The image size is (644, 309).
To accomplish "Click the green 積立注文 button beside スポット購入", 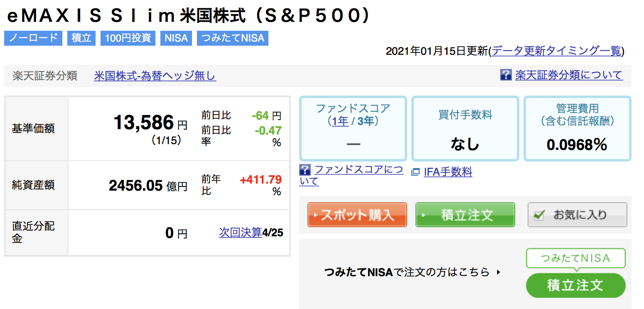I will [x=465, y=215].
